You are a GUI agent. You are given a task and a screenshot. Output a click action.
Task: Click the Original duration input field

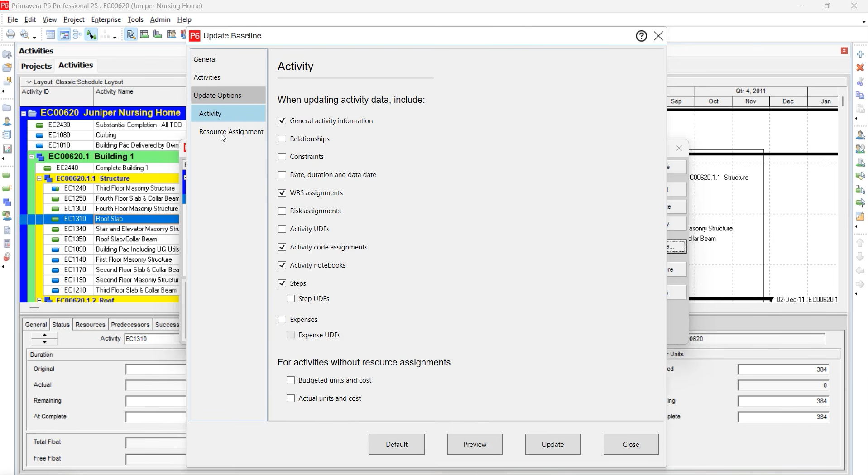click(x=155, y=369)
